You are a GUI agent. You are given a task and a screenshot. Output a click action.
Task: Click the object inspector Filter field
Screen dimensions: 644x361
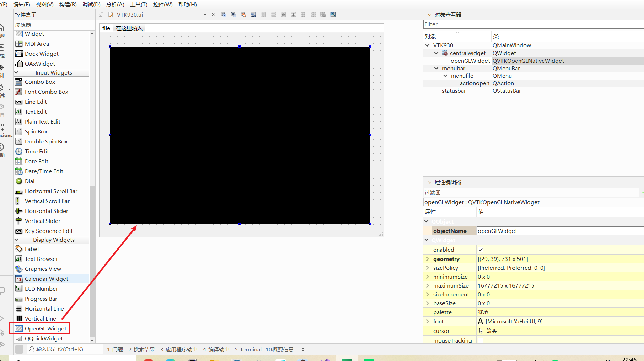(x=533, y=24)
